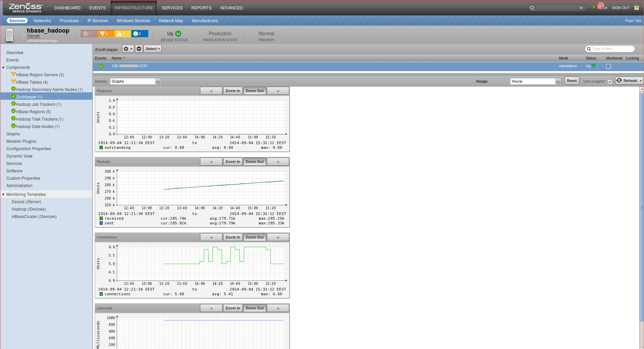Pan the Latencies graph backward
This screenshot has height=349, width=644.
click(211, 308)
